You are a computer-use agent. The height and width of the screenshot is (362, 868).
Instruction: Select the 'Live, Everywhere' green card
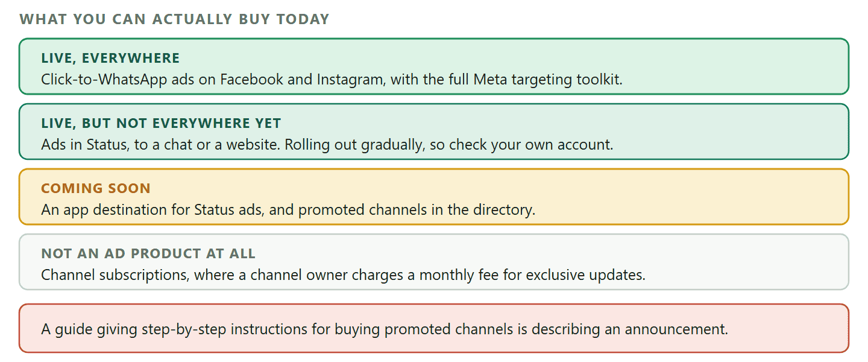pyautogui.click(x=434, y=66)
